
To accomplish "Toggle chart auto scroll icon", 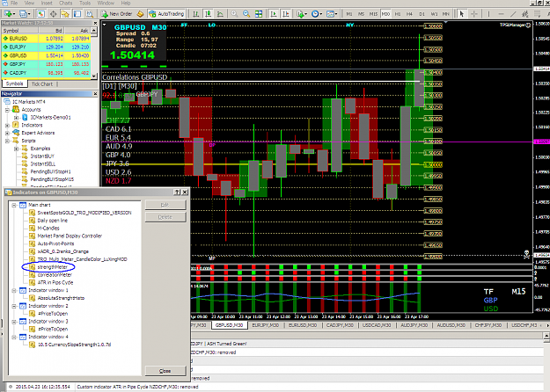I will [274, 14].
